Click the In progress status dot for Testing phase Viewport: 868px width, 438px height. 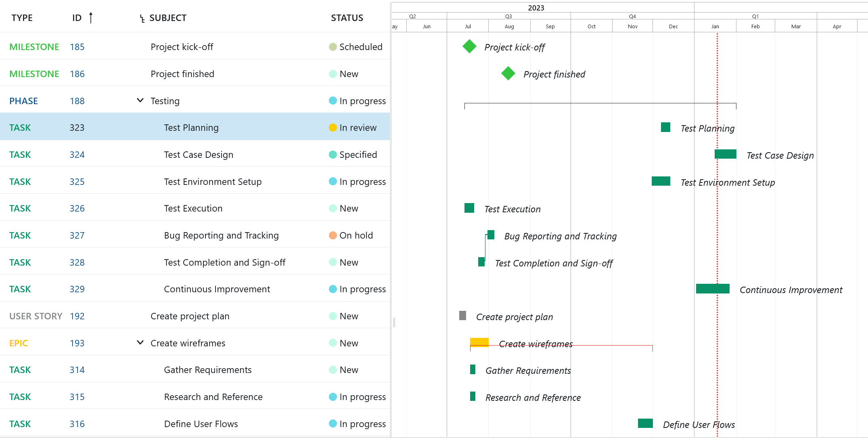tap(333, 101)
